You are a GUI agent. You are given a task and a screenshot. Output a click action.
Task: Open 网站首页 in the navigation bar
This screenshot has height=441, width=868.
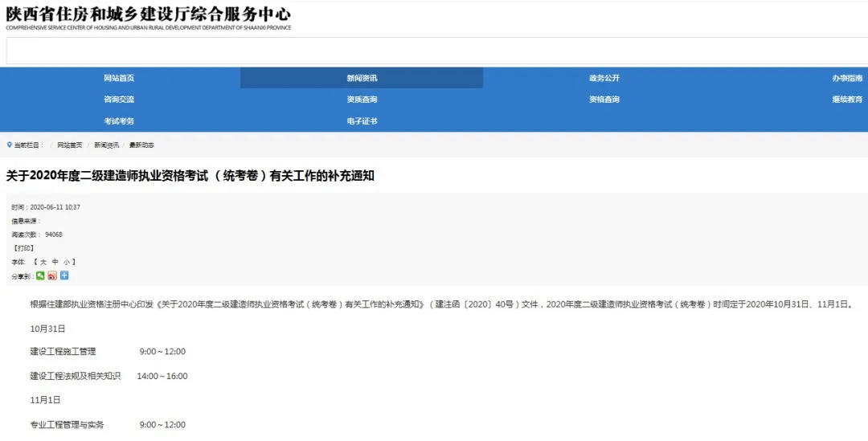pyautogui.click(x=119, y=78)
